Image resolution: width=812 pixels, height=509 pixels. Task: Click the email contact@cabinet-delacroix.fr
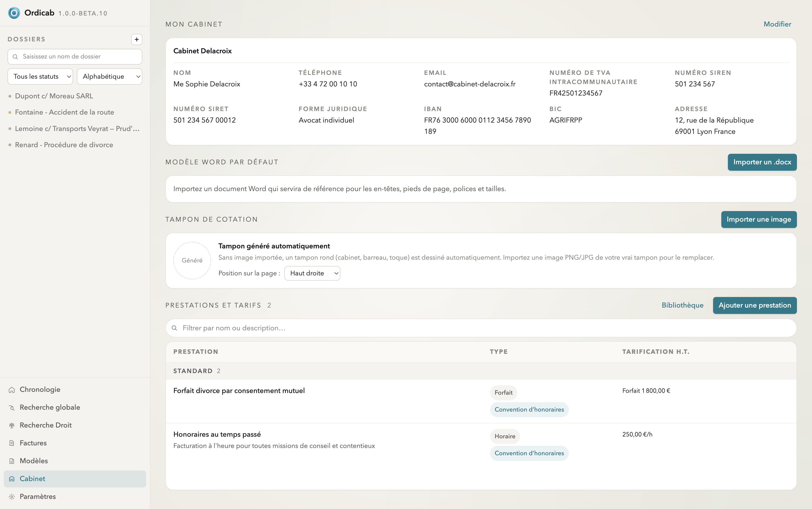pos(469,84)
